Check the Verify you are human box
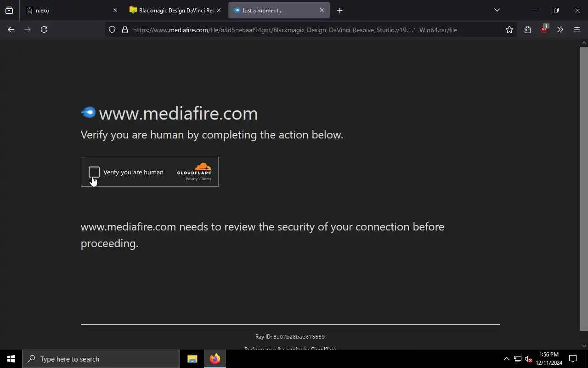Image resolution: width=588 pixels, height=368 pixels. pos(94,172)
